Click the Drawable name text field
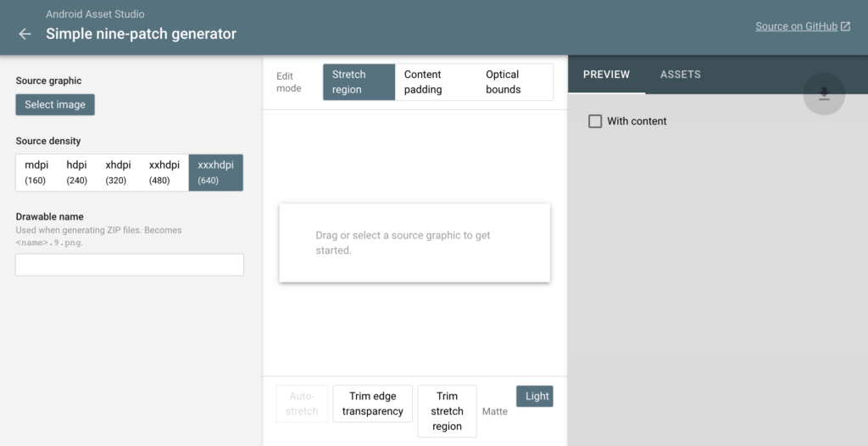The height and width of the screenshot is (446, 868). [130, 265]
